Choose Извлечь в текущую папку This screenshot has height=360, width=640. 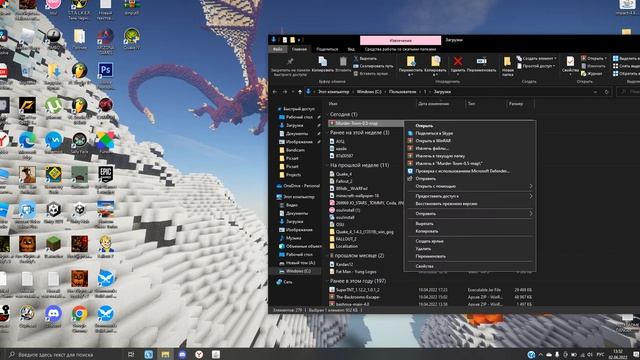[469, 156]
